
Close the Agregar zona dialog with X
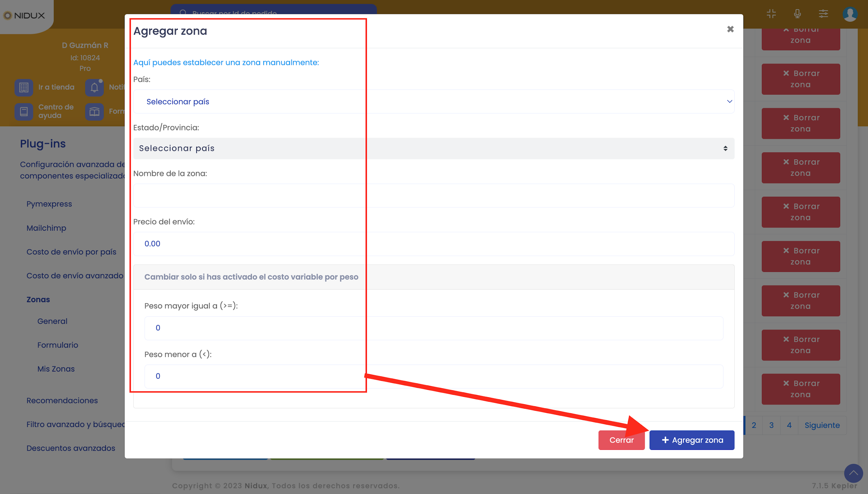point(730,29)
